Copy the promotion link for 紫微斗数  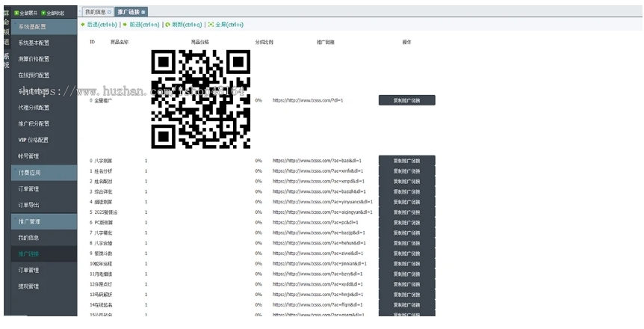point(406,253)
